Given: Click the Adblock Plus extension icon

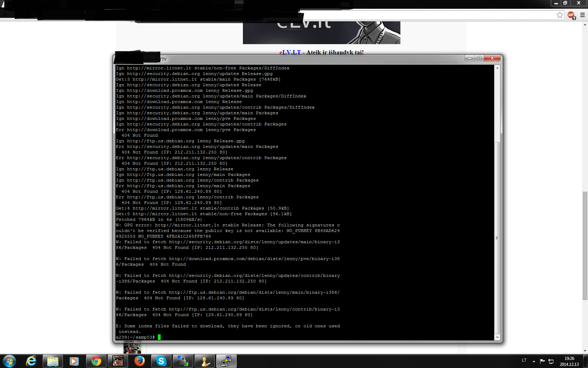Looking at the screenshot, I should coord(571,15).
